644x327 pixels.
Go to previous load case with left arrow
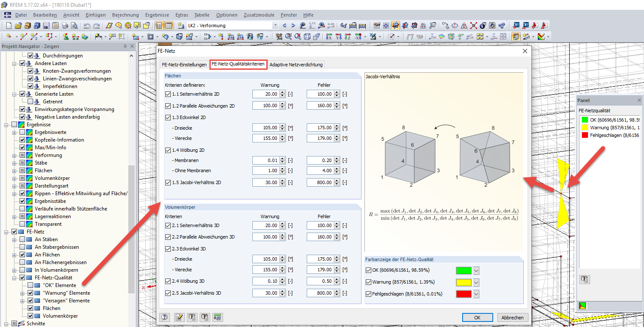tap(284, 26)
